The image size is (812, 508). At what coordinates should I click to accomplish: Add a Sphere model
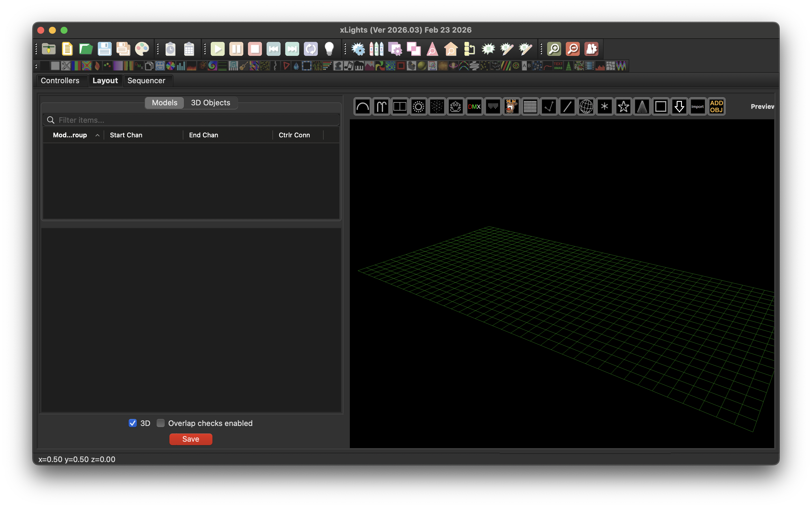coord(586,107)
